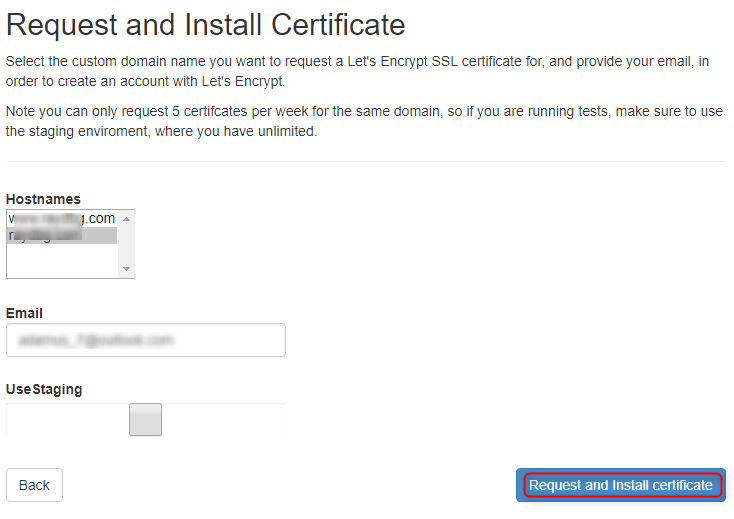Viewport: 734px width, 519px height.
Task: Select the www hostname in the list
Action: pos(61,218)
